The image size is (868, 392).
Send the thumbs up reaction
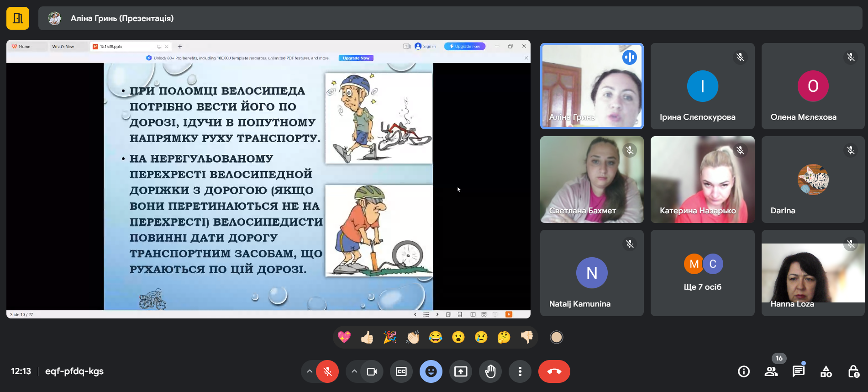[367, 337]
